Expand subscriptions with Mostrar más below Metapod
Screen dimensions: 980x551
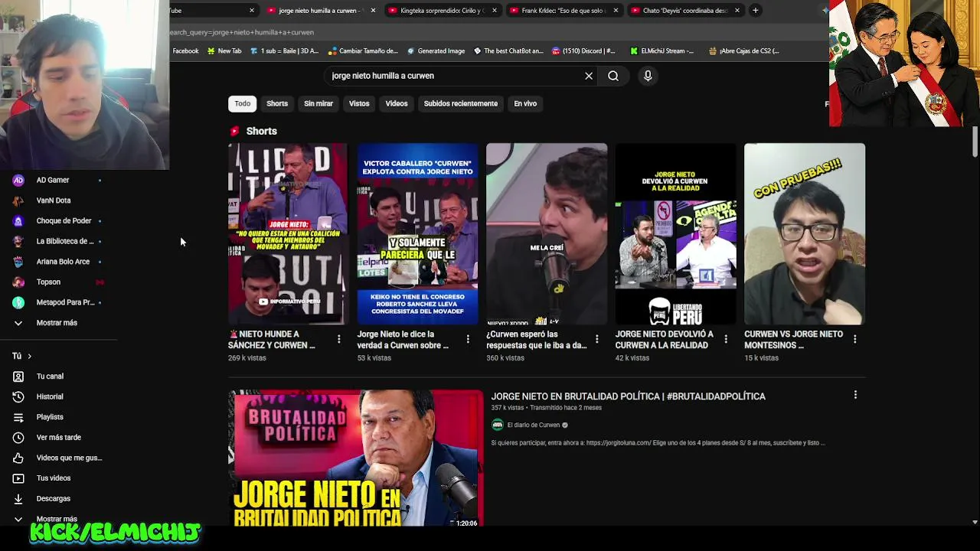57,323
